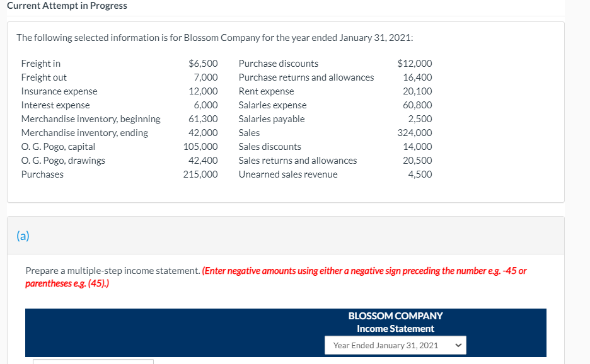Click the Unearned sales revenue label

point(287,174)
